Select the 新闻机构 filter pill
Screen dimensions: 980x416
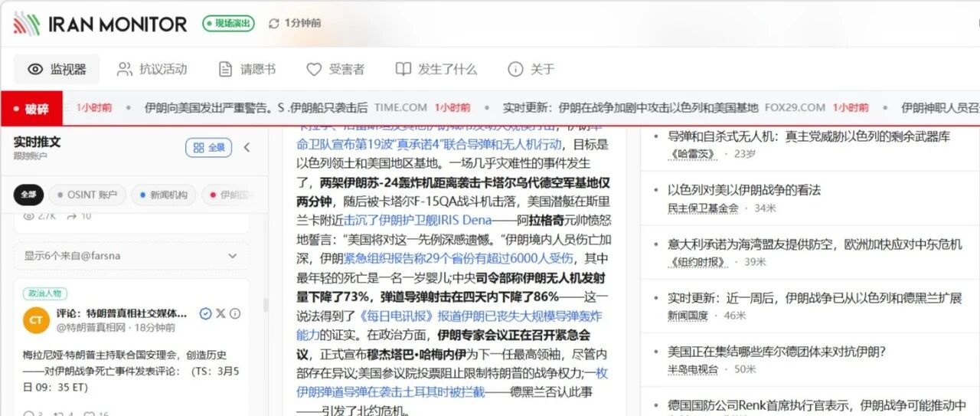163,195
